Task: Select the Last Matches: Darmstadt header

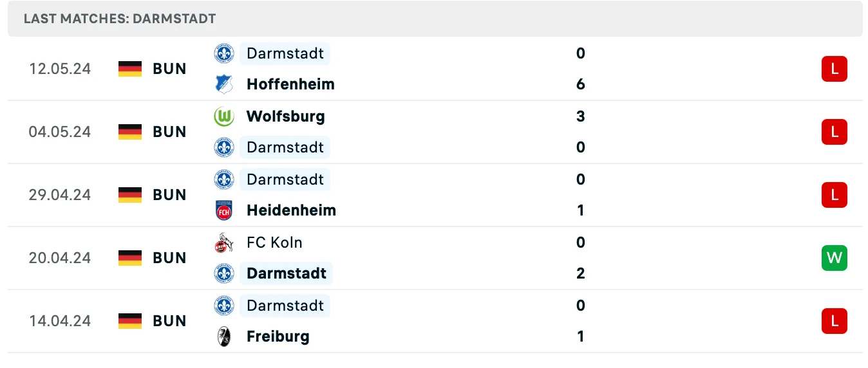Action: point(435,19)
